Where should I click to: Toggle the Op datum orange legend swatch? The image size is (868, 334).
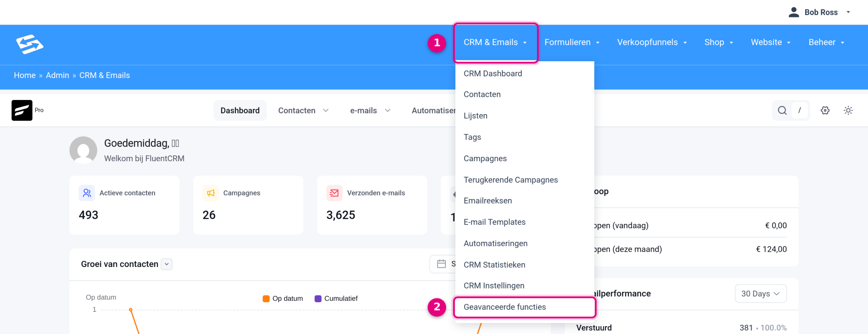[266, 298]
